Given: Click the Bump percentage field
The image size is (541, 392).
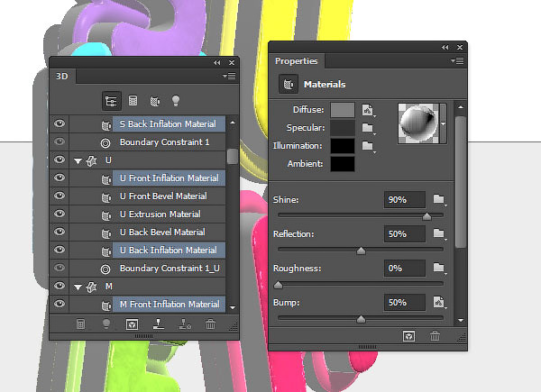Looking at the screenshot, I should [404, 303].
